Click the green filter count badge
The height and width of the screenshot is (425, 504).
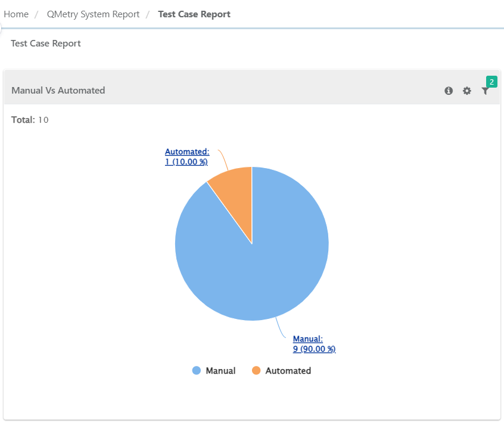(491, 82)
